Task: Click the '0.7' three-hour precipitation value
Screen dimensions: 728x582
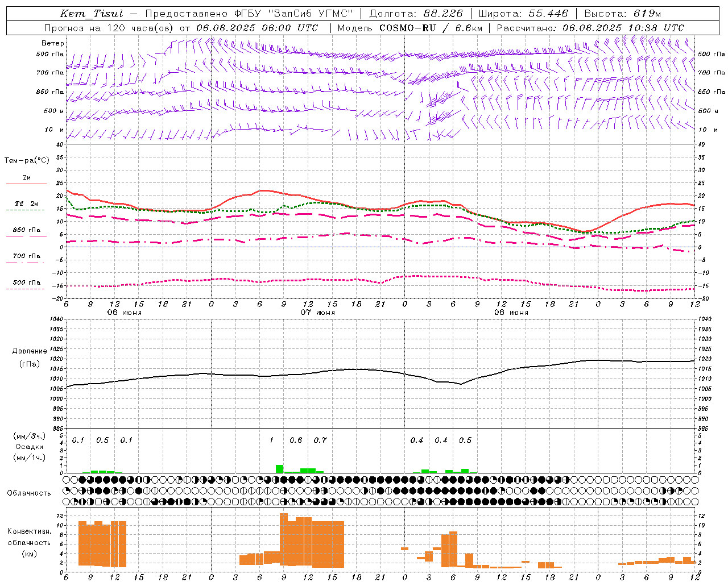Action: (320, 440)
